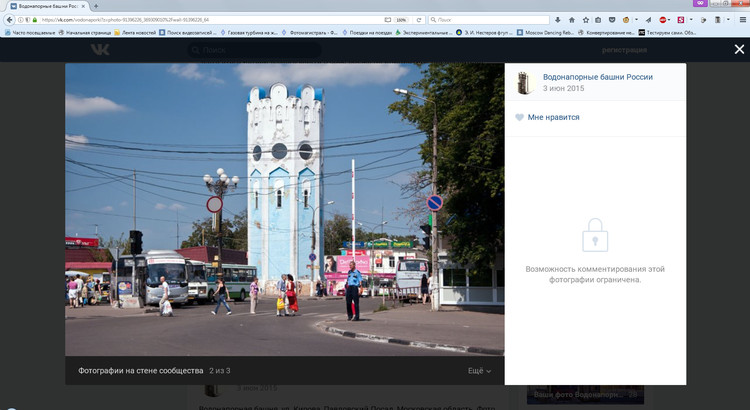Open the 100% zoom level indicator
This screenshot has width=750, height=410.
(x=401, y=20)
